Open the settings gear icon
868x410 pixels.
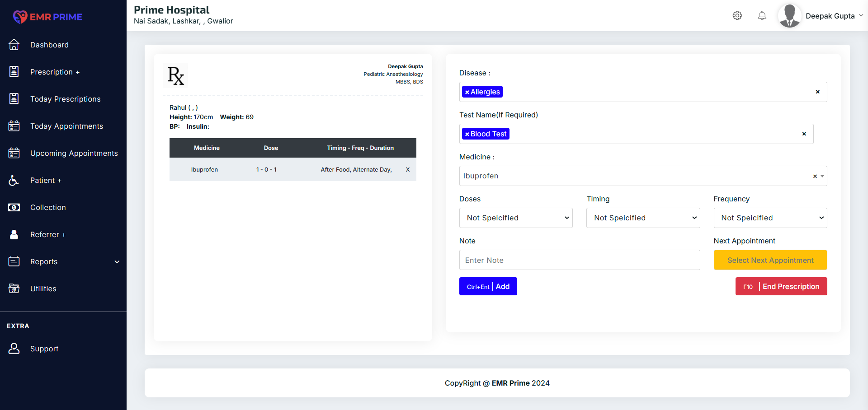(737, 16)
